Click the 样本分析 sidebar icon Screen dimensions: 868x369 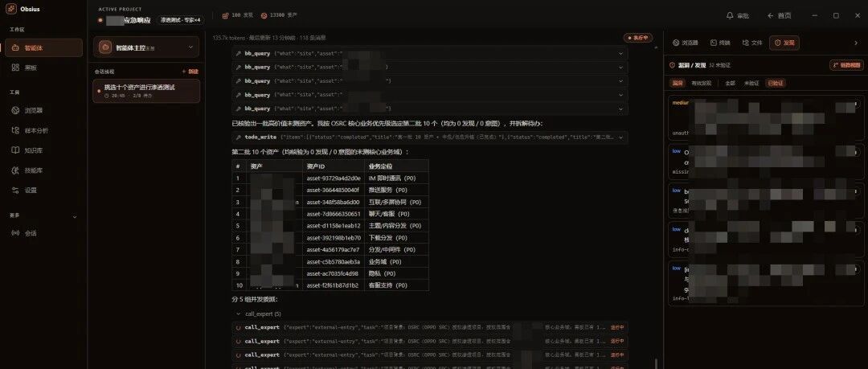15,130
